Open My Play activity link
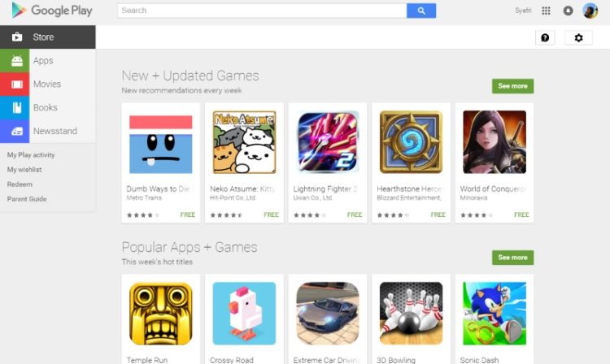 tap(31, 154)
